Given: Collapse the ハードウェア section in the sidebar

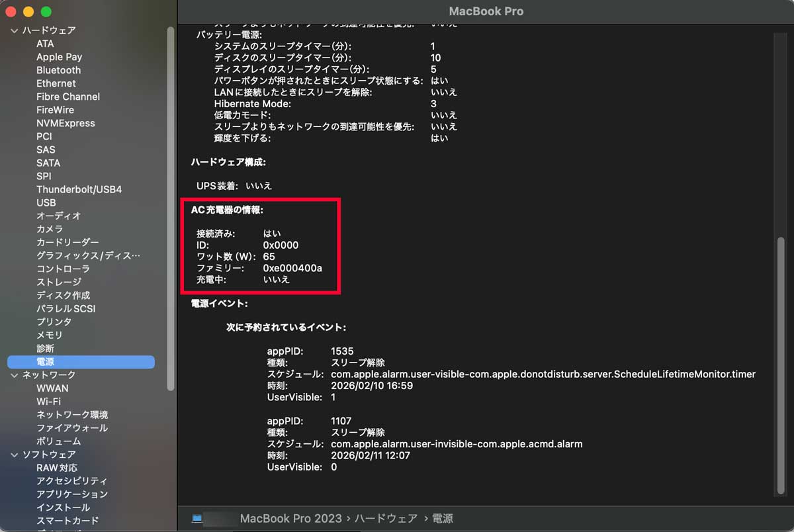Looking at the screenshot, I should pos(14,30).
